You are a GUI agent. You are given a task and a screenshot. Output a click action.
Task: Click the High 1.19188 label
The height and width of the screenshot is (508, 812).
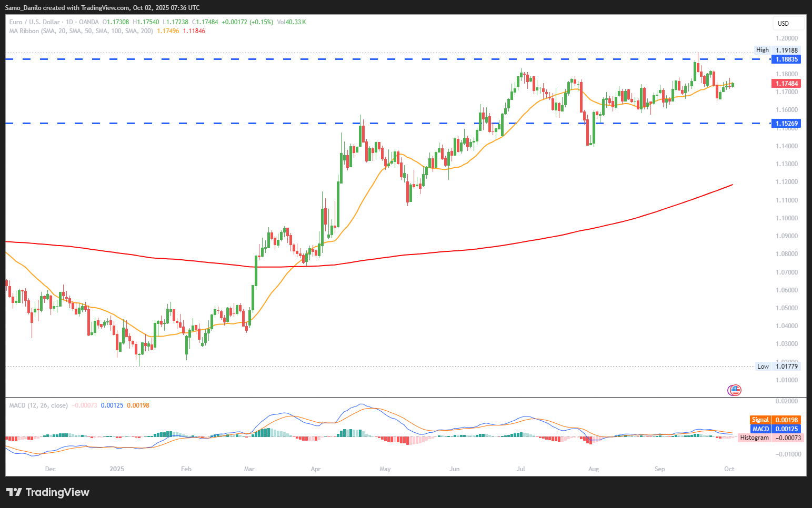pos(777,50)
